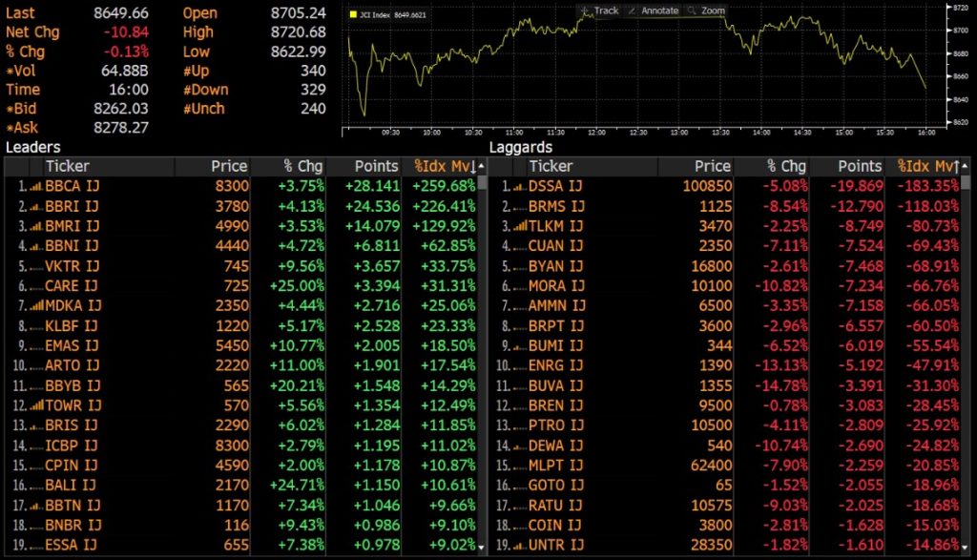Click volume bars icon beside BBCA IJ
This screenshot has height=560, width=977.
[35, 186]
